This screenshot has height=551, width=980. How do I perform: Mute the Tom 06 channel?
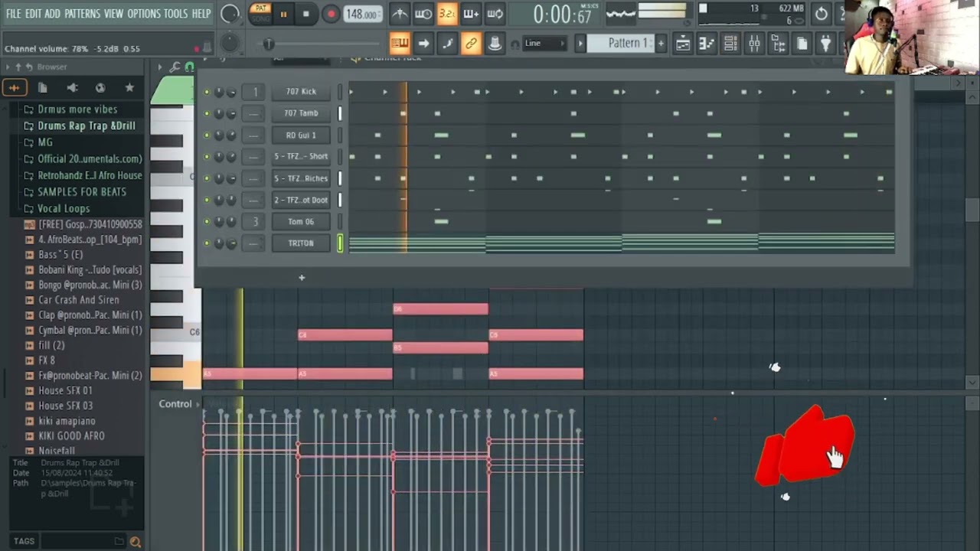coord(206,222)
